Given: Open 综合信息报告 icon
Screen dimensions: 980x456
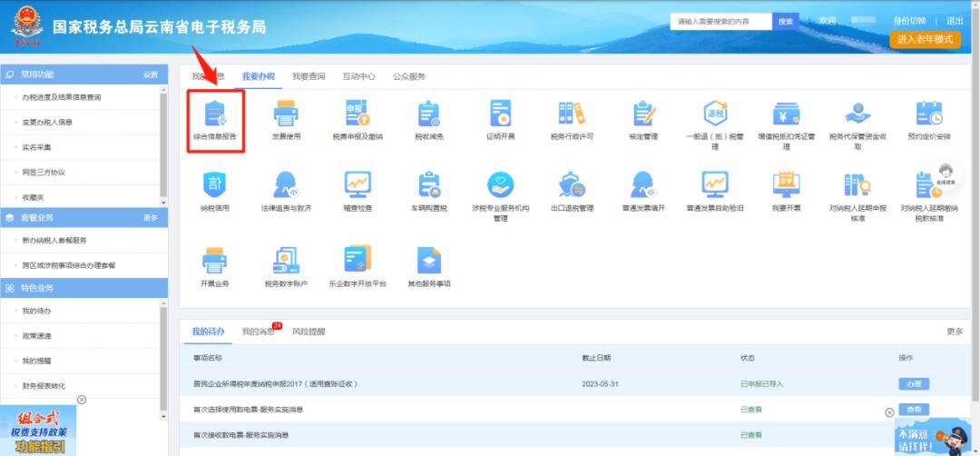Looking at the screenshot, I should (216, 114).
